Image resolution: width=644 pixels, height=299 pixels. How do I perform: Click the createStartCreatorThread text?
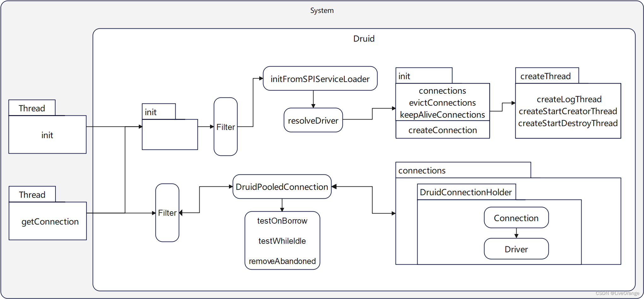coord(568,111)
